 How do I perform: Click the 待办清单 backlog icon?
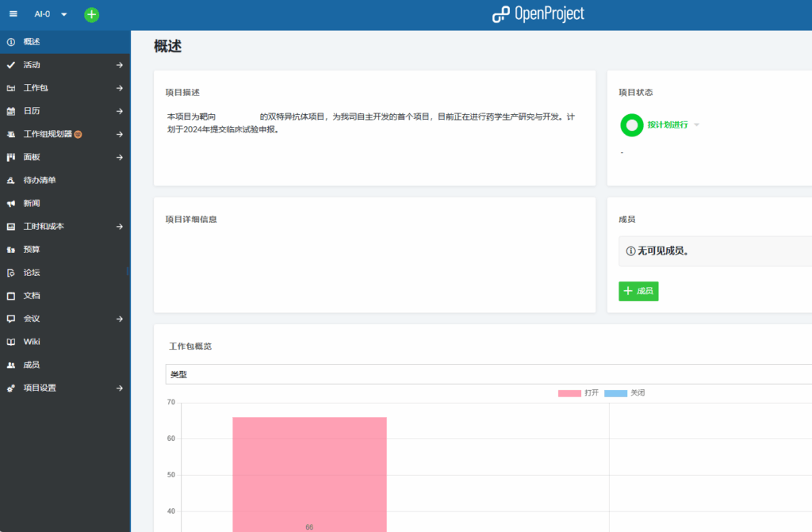pos(11,180)
